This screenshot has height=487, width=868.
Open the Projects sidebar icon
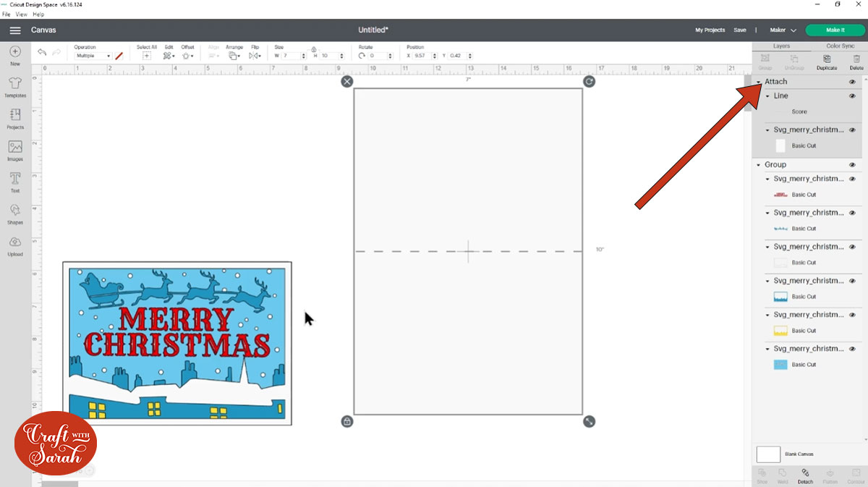15,119
